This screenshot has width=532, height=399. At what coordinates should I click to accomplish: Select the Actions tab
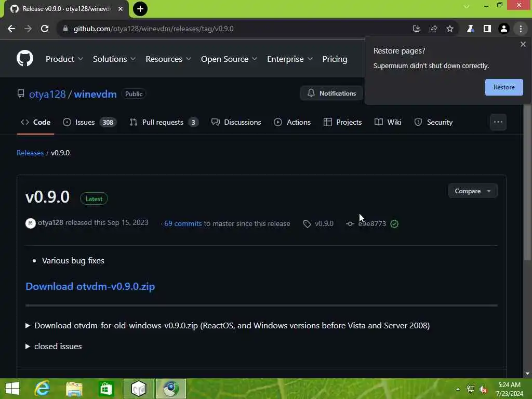[x=292, y=122]
